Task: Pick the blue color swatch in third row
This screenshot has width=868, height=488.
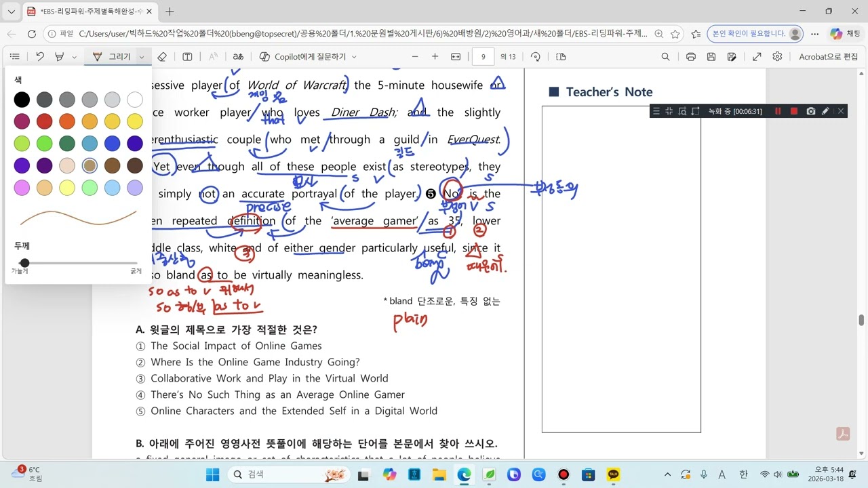Action: [x=112, y=143]
